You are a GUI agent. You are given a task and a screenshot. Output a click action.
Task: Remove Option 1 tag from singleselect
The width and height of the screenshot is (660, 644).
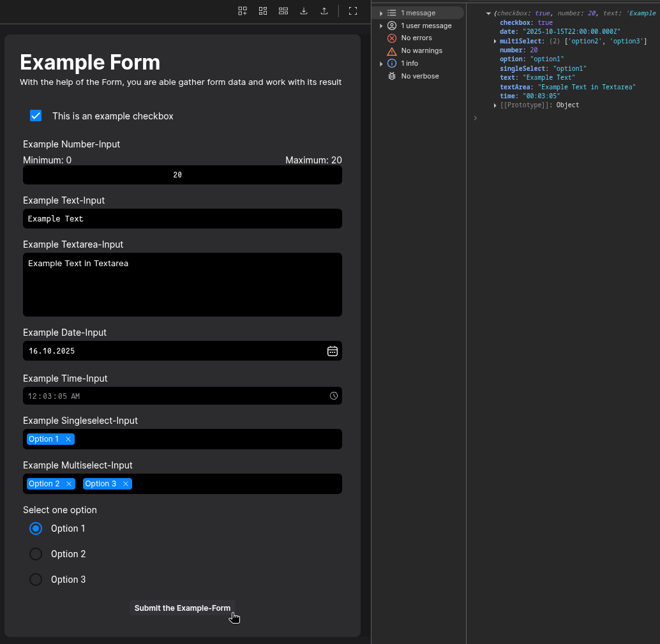[x=68, y=439]
